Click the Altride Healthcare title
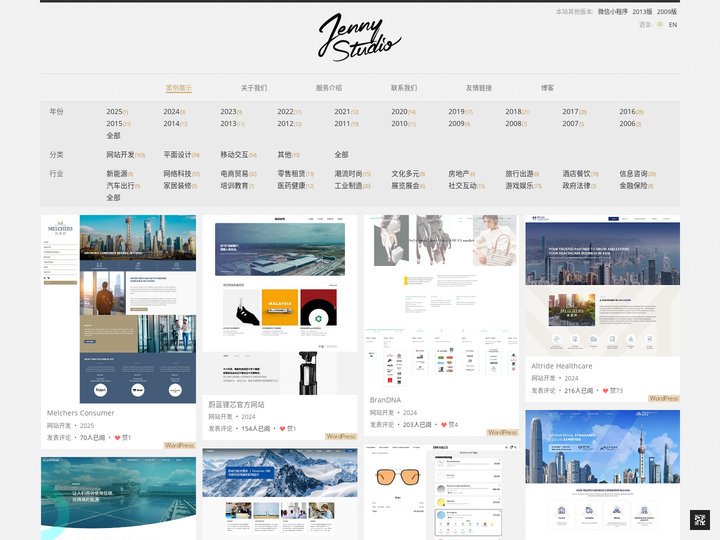 coord(562,366)
